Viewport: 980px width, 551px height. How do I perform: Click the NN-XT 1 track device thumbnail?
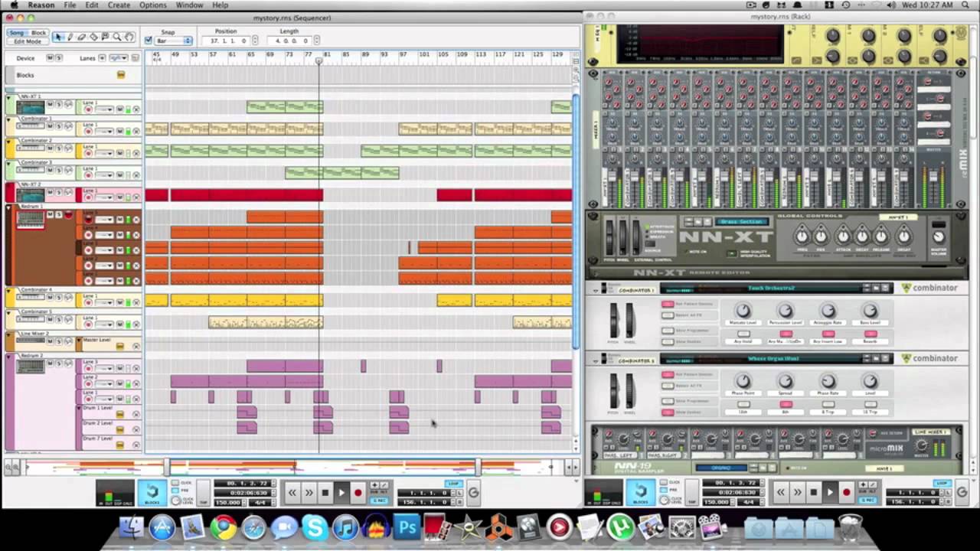(x=31, y=107)
